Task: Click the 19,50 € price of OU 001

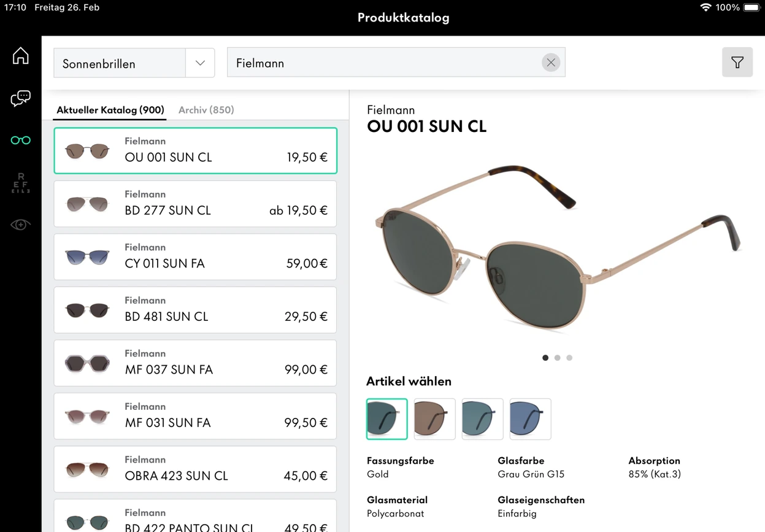Action: 307,157
